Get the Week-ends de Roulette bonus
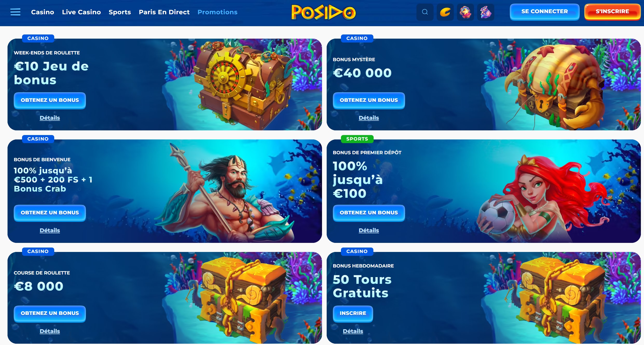This screenshot has height=345, width=644. click(x=50, y=100)
